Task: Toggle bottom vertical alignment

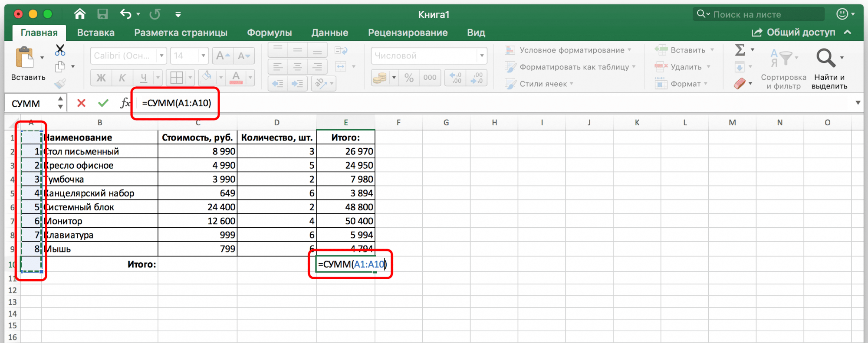Action: tap(318, 50)
